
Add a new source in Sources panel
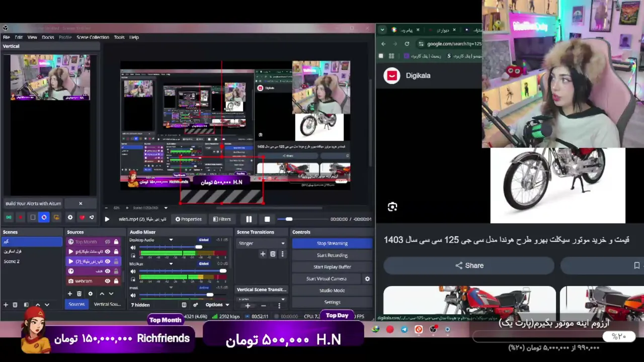pyautogui.click(x=70, y=294)
